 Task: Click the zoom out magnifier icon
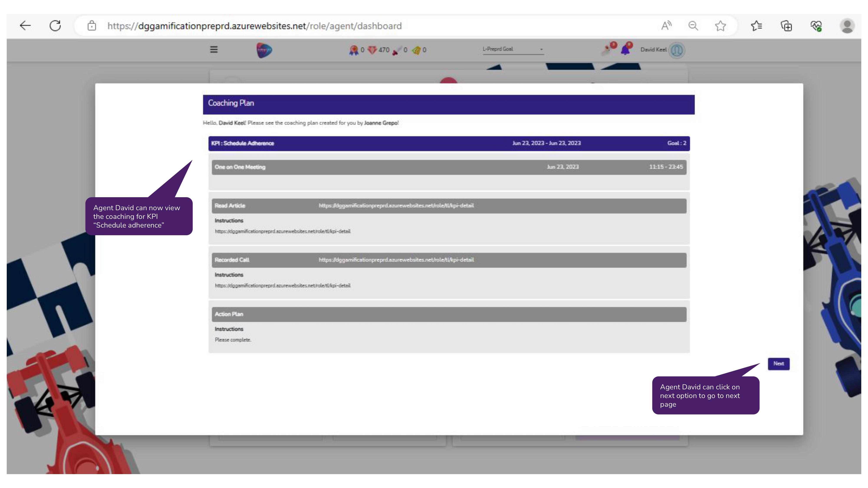tap(693, 26)
